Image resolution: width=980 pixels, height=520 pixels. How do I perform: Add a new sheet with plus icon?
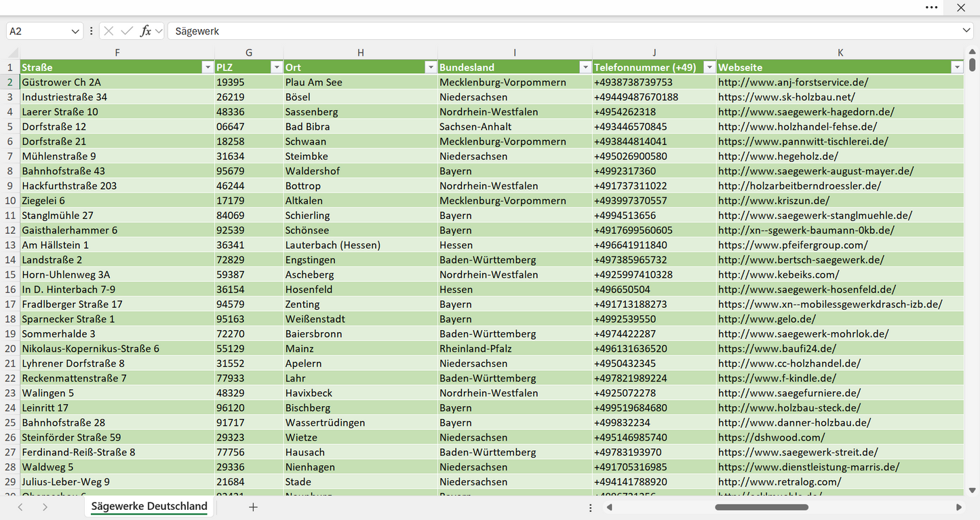click(253, 506)
